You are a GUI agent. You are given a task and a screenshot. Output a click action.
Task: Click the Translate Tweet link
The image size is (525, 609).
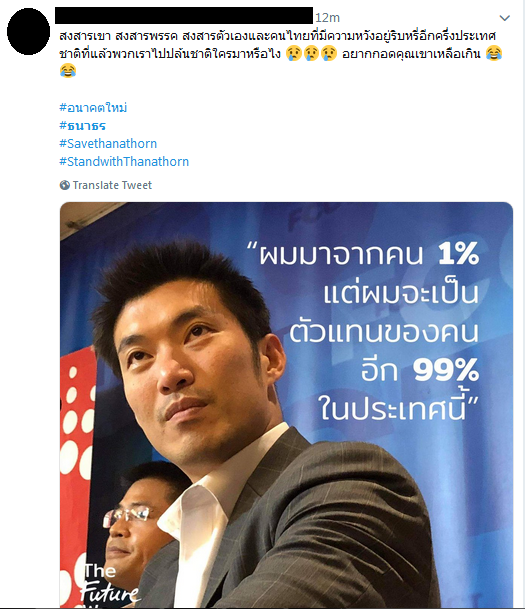[x=112, y=185]
